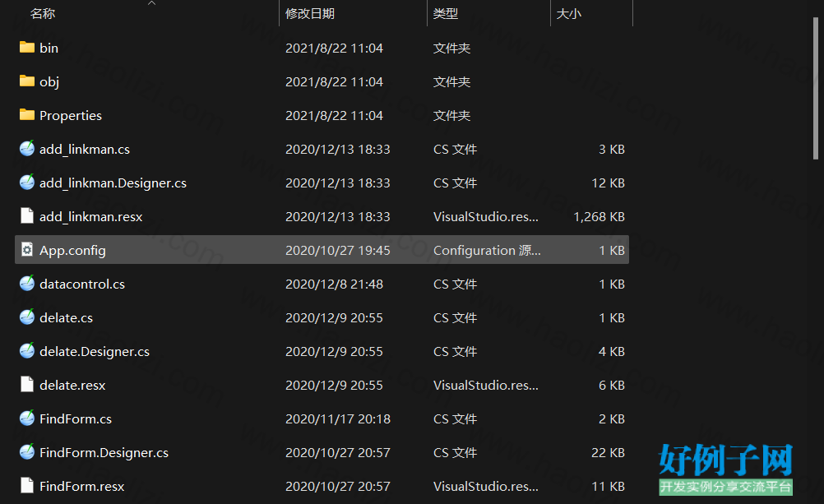Click the 22 KB size value

(x=608, y=452)
